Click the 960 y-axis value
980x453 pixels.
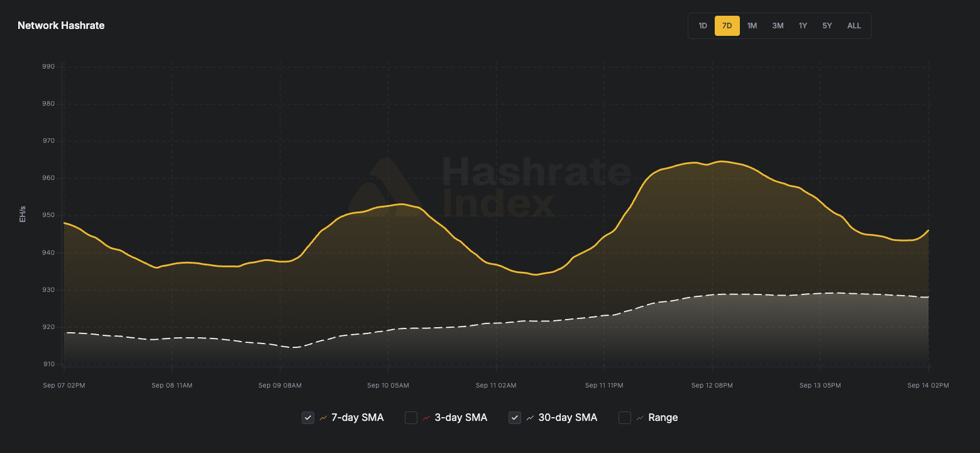point(49,178)
